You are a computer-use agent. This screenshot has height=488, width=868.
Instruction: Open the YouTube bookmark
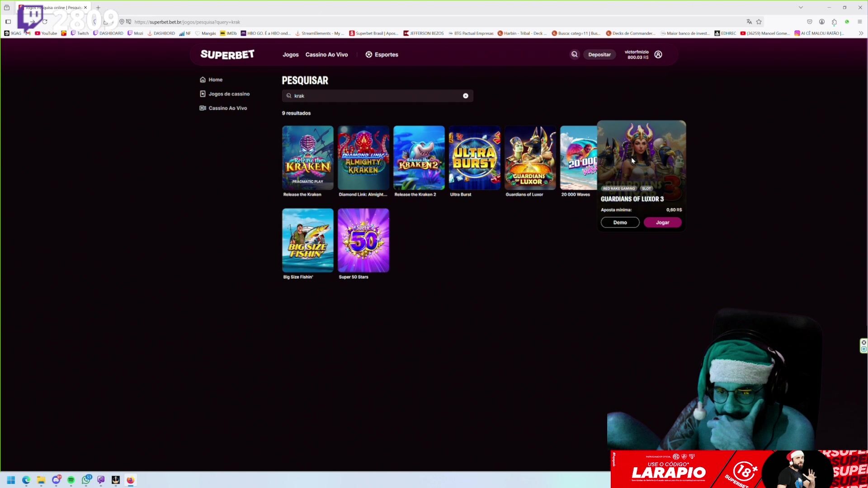click(46, 33)
